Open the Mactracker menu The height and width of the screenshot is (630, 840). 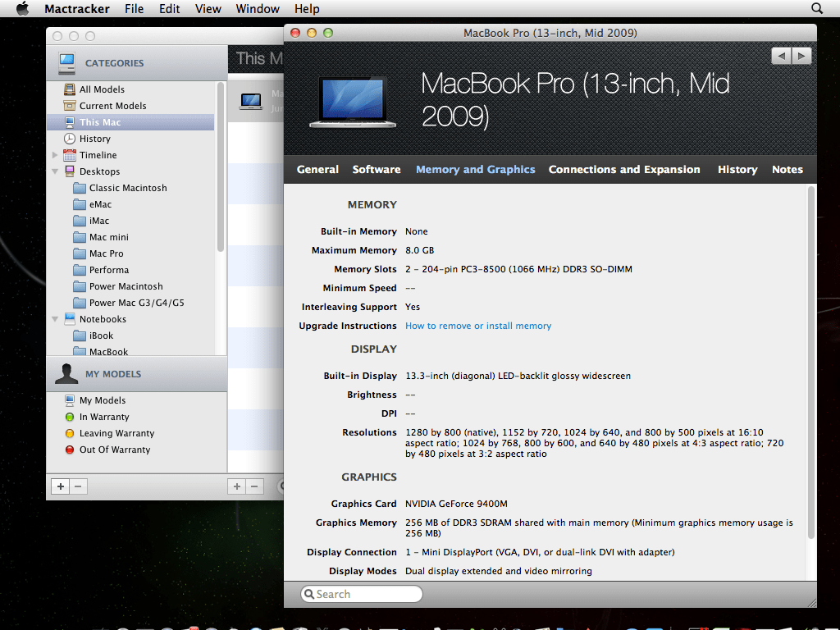77,8
